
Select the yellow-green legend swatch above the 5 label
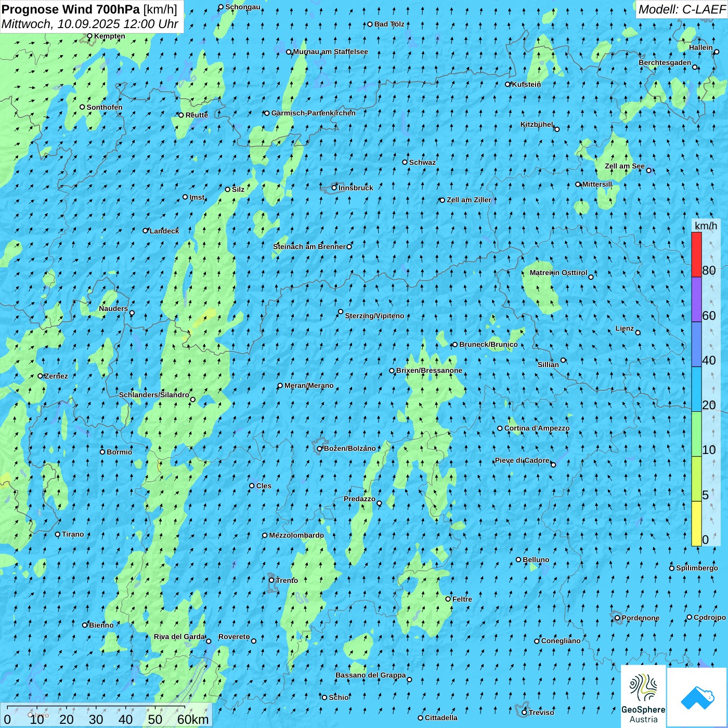click(696, 479)
